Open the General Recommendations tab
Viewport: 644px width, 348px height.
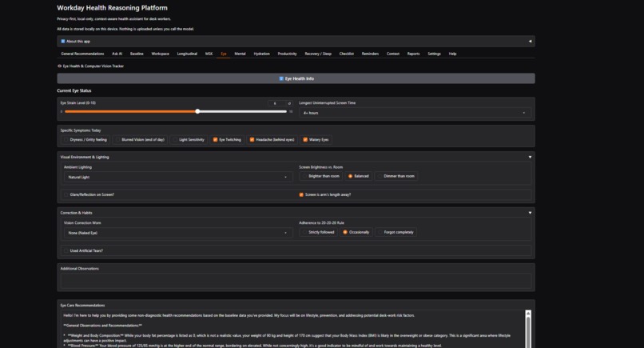(82, 54)
